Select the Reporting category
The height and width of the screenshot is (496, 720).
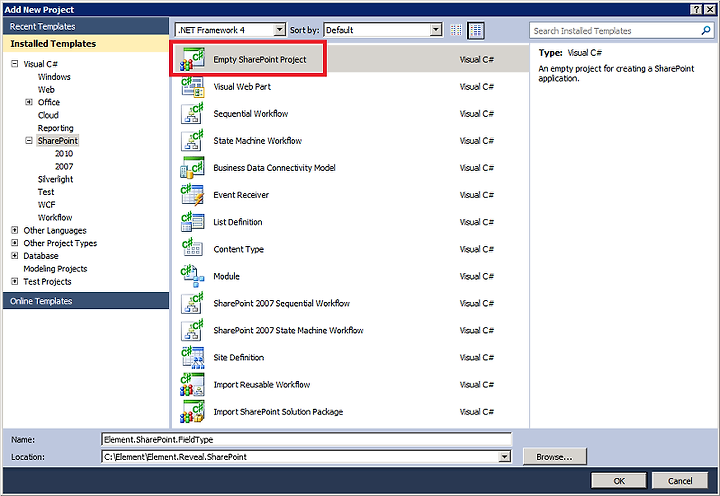click(56, 128)
